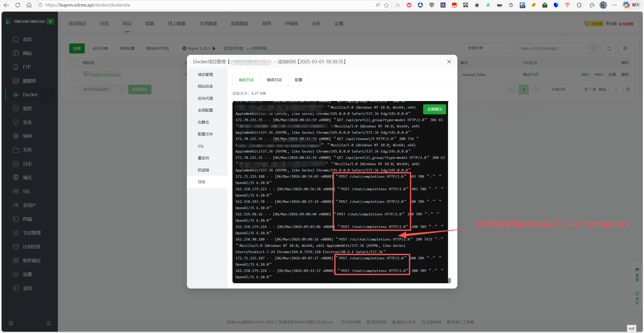This screenshot has width=644, height=333.
Task: Select 反向代理 in dialog menu
Action: (x=205, y=99)
